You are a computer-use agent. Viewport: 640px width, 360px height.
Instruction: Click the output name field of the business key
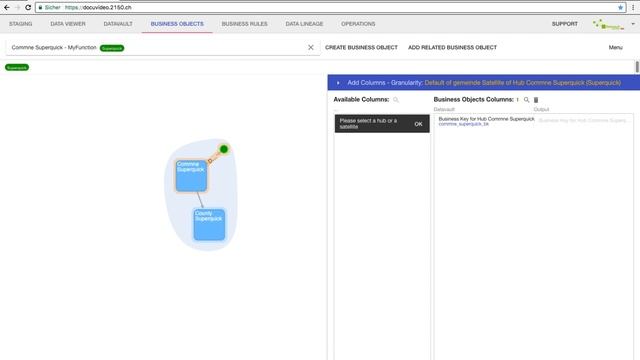583,120
